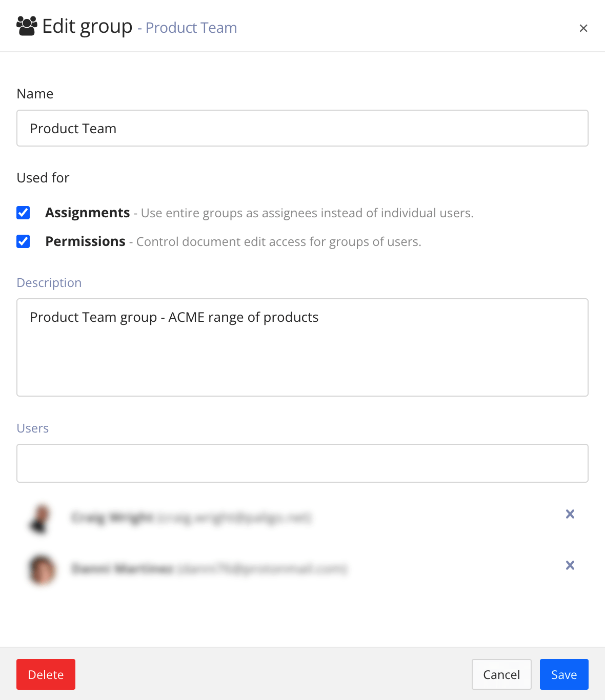Close the Edit group dialog
The width and height of the screenshot is (605, 700).
(583, 28)
